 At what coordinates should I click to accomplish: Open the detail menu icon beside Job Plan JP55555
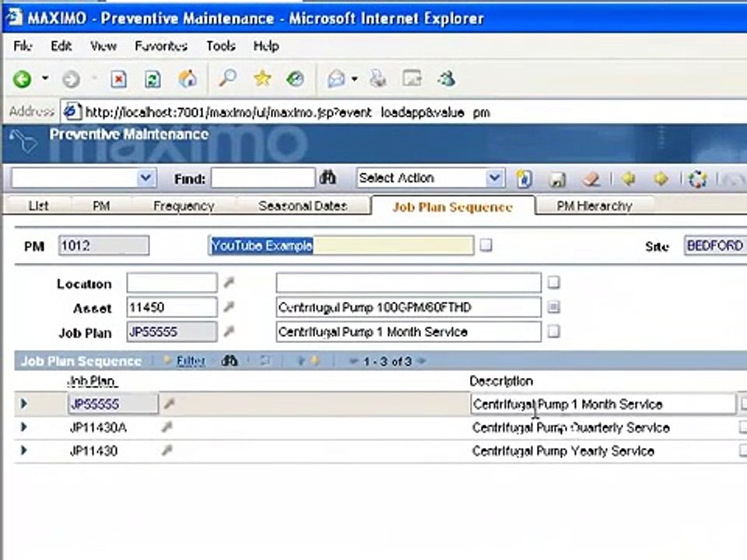[x=229, y=331]
